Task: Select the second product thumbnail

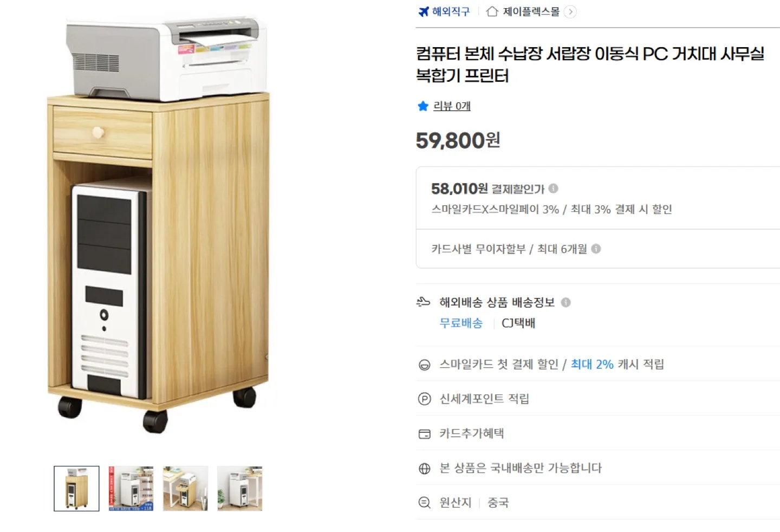Action: pyautogui.click(x=131, y=488)
